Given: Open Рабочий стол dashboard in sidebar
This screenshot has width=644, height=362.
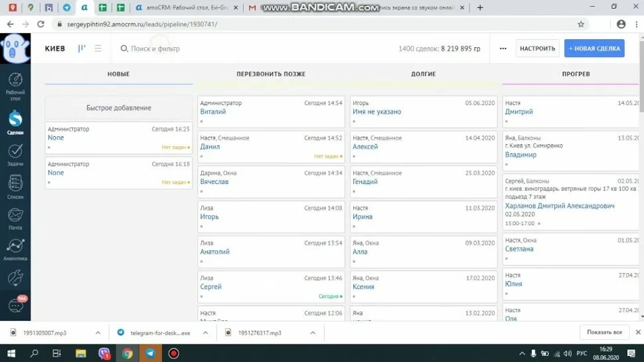Looking at the screenshot, I should [15, 86].
